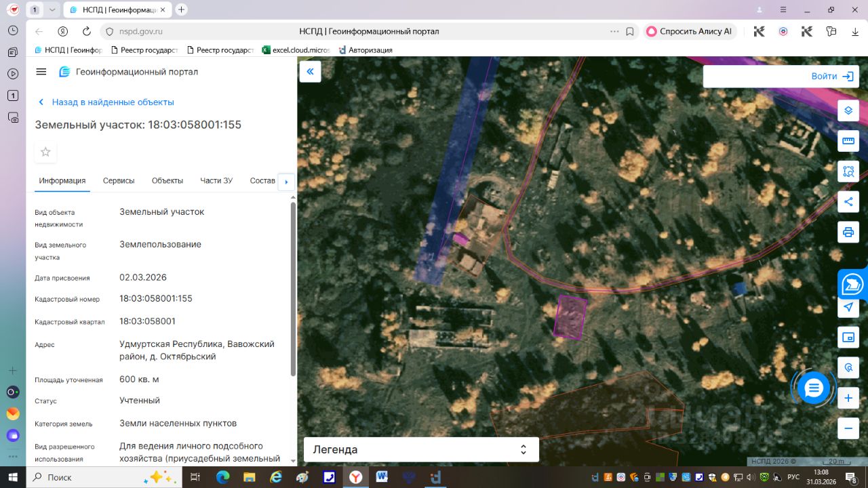Select the ruler measurement tool
The height and width of the screenshot is (488, 868).
[x=848, y=141]
